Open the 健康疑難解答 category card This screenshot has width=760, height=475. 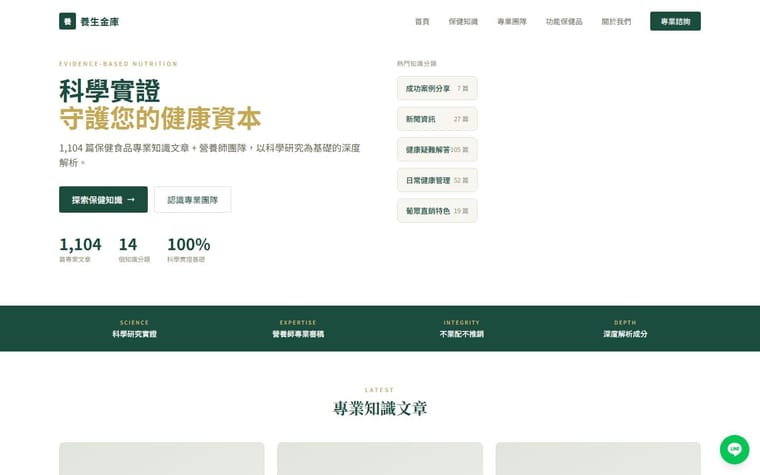[x=437, y=150]
